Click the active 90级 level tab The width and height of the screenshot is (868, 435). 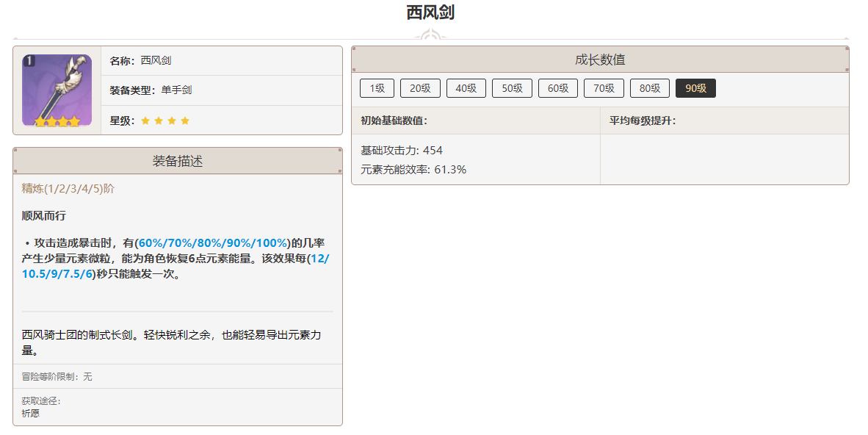click(696, 88)
